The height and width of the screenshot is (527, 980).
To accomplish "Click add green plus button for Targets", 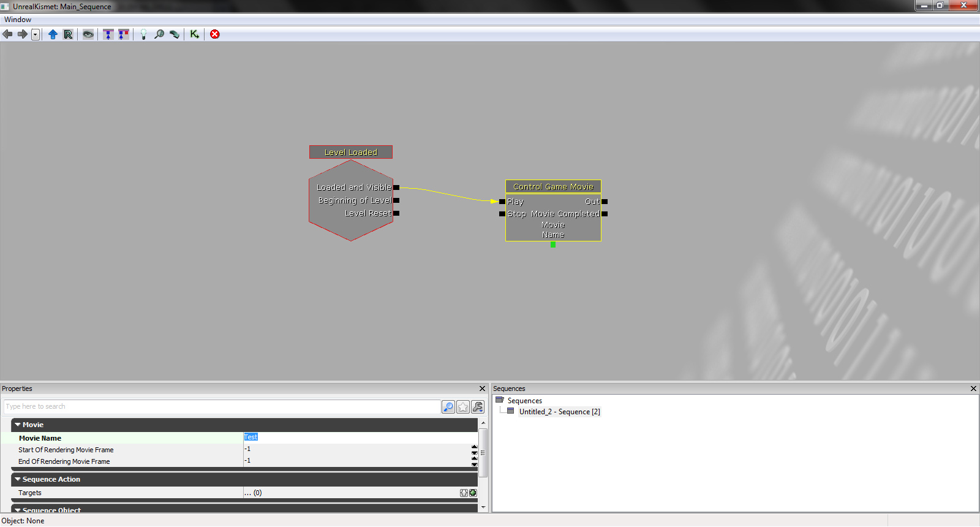I will point(473,493).
